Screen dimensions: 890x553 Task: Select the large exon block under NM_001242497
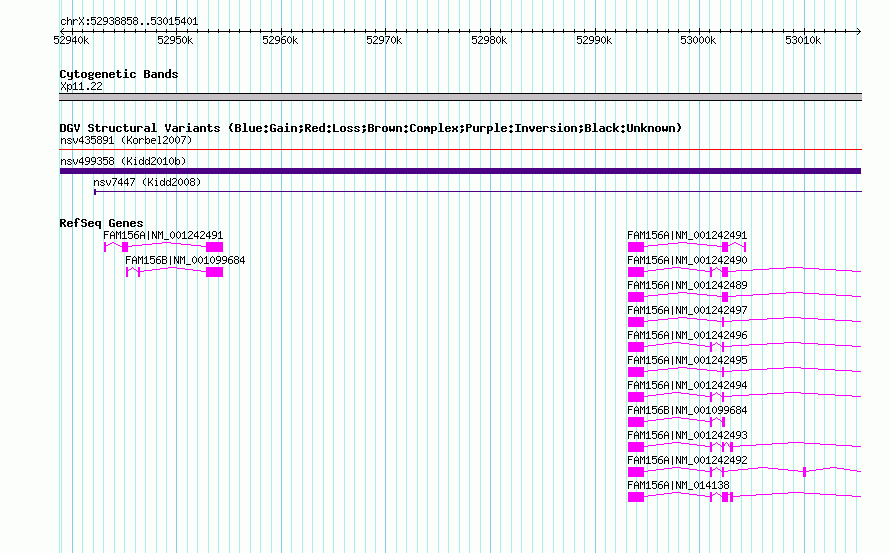(x=636, y=322)
